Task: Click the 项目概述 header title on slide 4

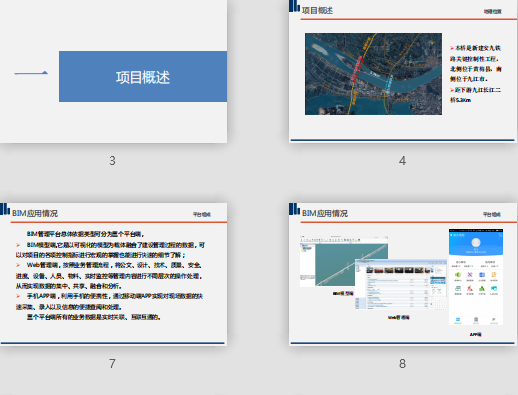Action: pyautogui.click(x=317, y=11)
